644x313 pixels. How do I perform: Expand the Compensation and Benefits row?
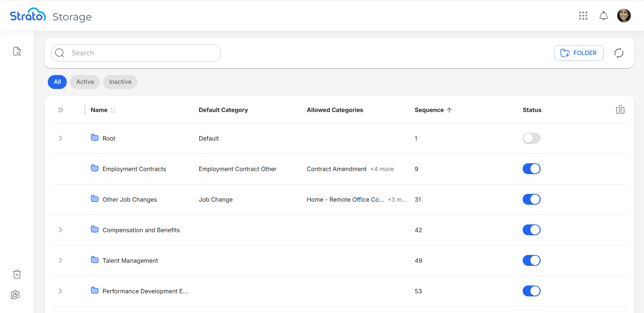(x=60, y=230)
